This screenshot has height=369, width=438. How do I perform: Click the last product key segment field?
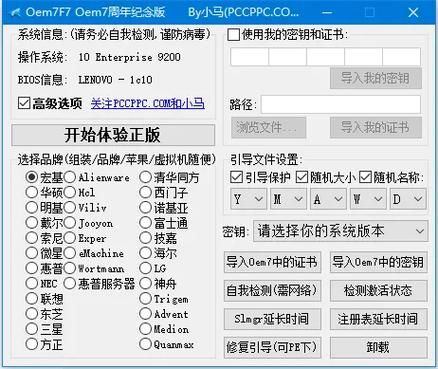[401, 57]
